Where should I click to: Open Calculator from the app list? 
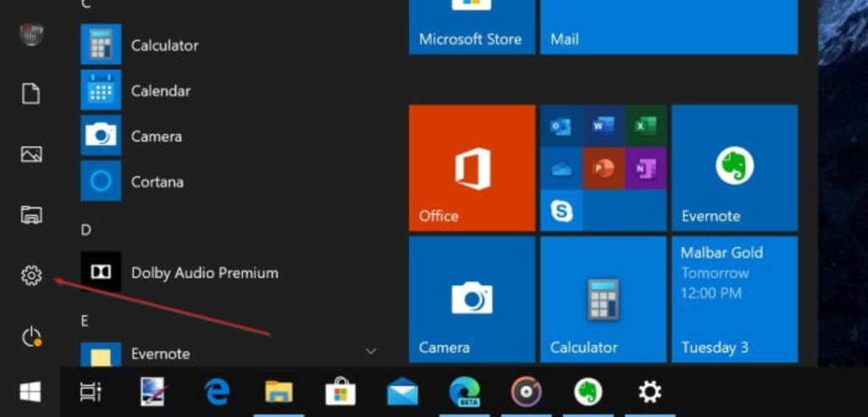coord(164,45)
